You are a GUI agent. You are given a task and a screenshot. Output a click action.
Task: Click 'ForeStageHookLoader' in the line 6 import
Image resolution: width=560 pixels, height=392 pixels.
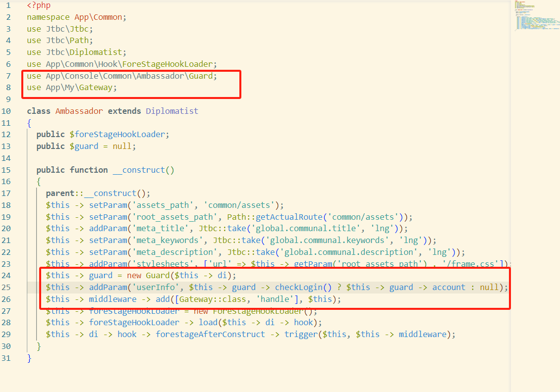[169, 64]
